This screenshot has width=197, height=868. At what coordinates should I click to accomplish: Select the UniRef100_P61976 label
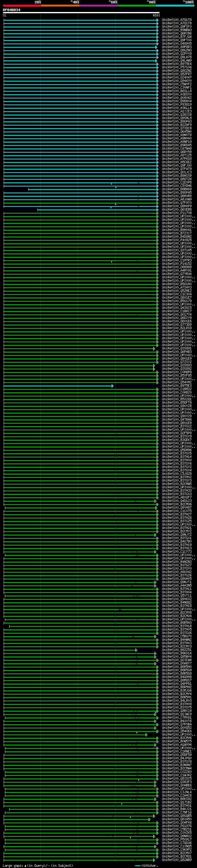coord(177,826)
